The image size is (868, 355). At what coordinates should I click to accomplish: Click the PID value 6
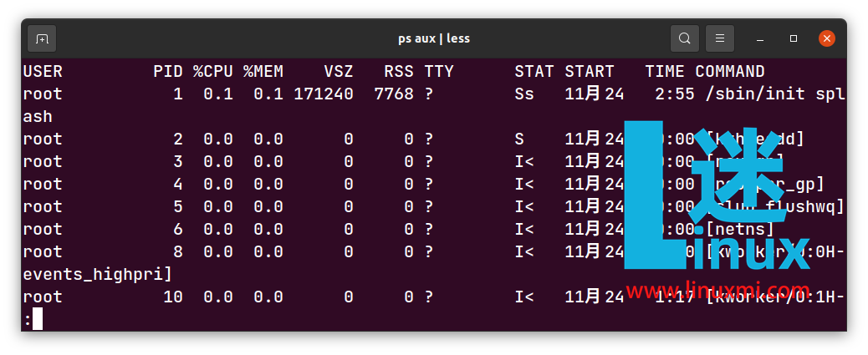[x=178, y=230]
